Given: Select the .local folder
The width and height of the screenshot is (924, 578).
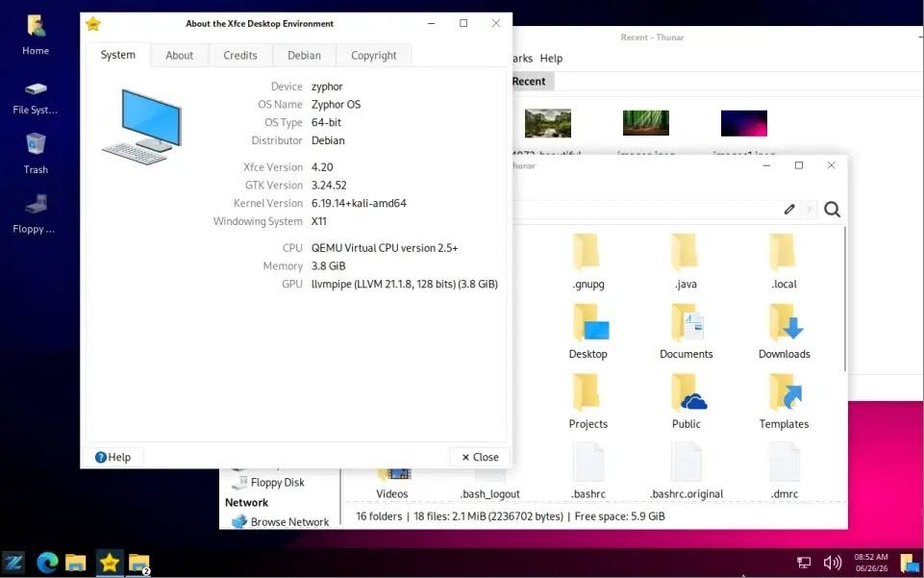Looking at the screenshot, I should coord(784,262).
